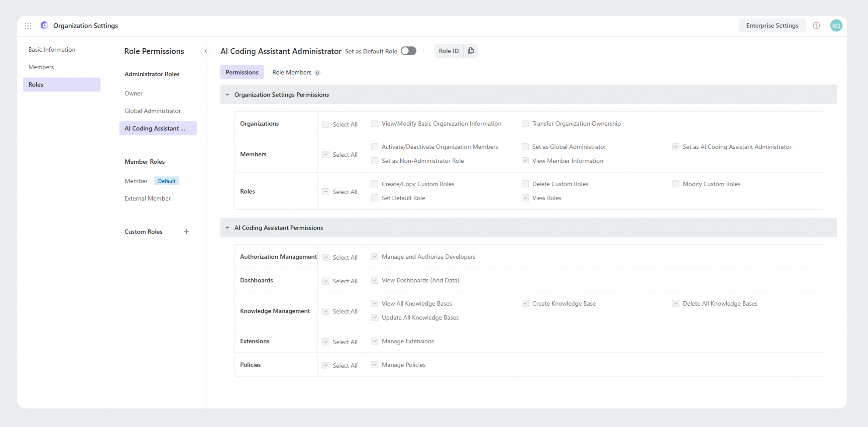The height and width of the screenshot is (427, 868).
Task: Tick Select All for Organizations row
Action: 325,125
